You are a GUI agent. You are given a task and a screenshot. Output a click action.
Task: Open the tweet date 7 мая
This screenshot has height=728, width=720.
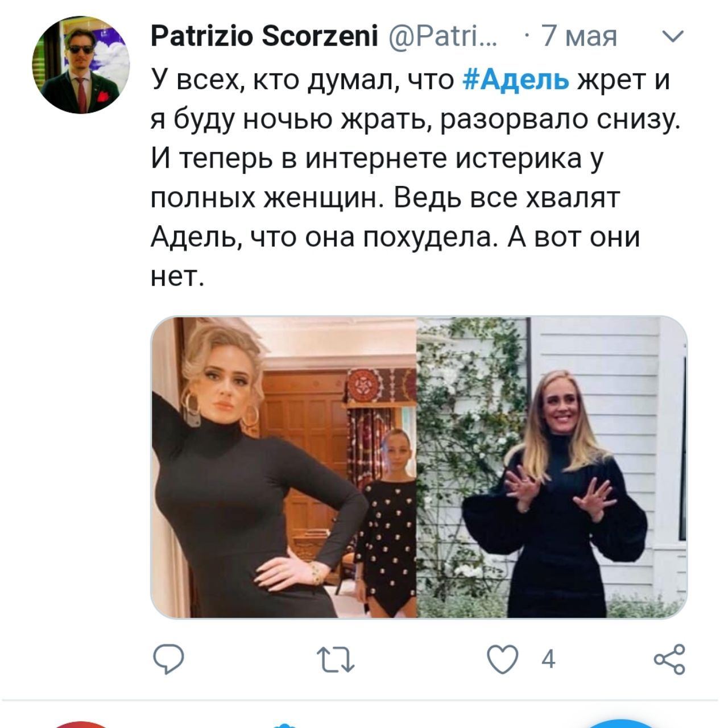578,37
